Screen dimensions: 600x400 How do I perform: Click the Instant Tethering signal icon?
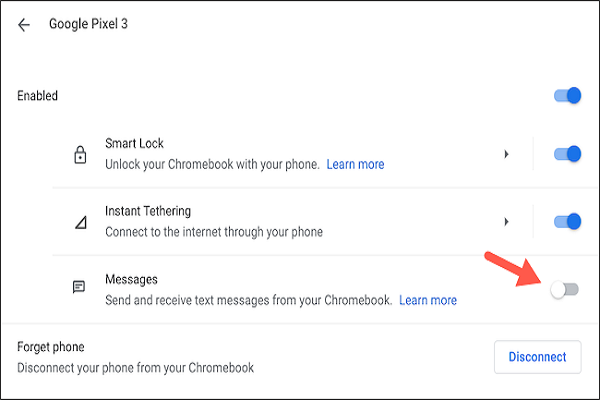tap(81, 222)
